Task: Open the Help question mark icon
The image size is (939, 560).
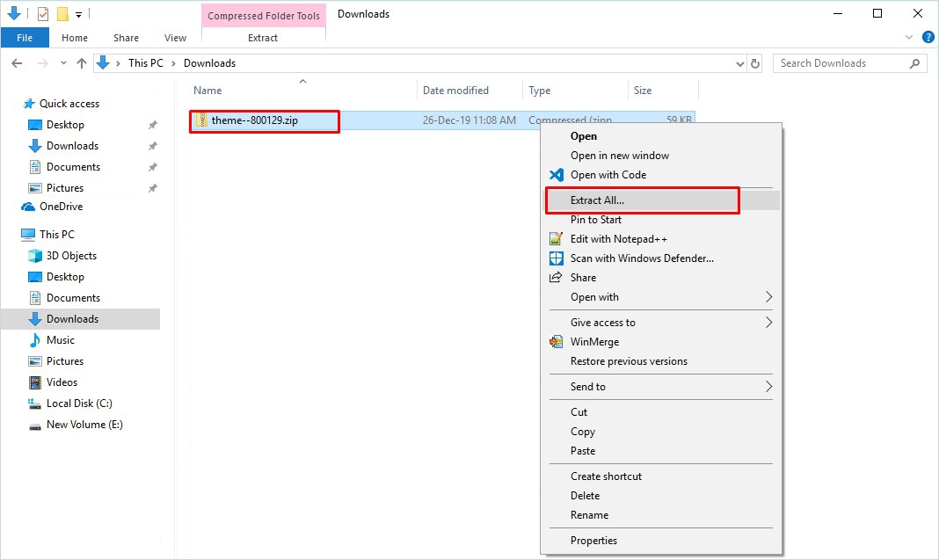Action: 927,38
